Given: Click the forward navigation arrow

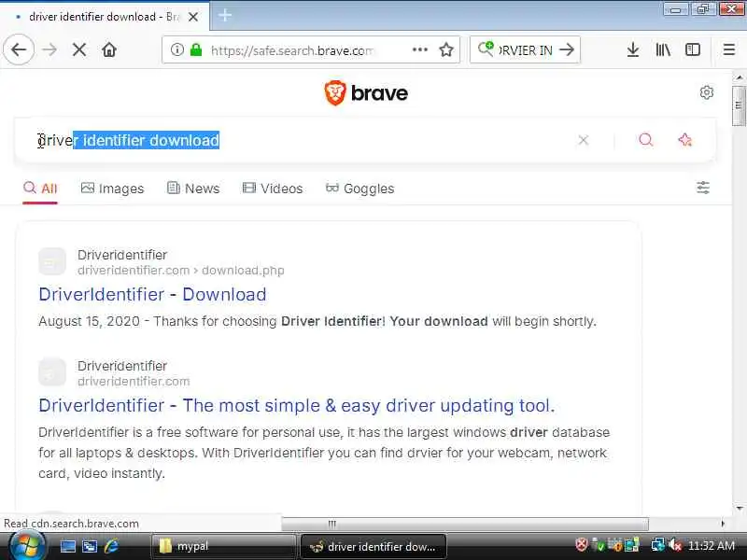Looking at the screenshot, I should click(x=49, y=49).
